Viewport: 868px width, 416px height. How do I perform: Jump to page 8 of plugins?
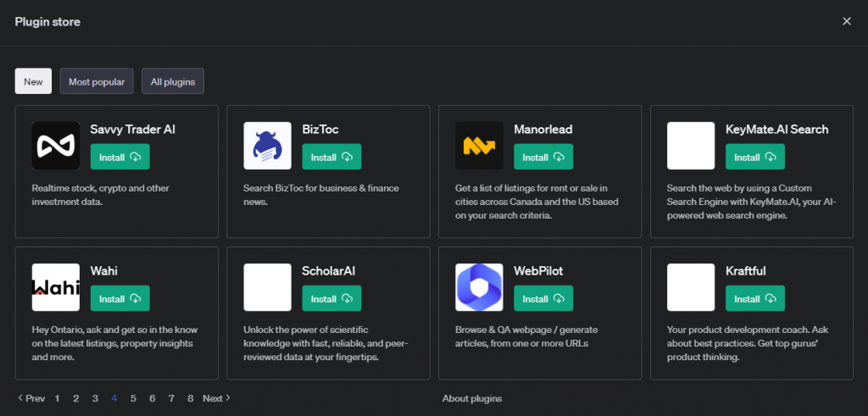191,398
